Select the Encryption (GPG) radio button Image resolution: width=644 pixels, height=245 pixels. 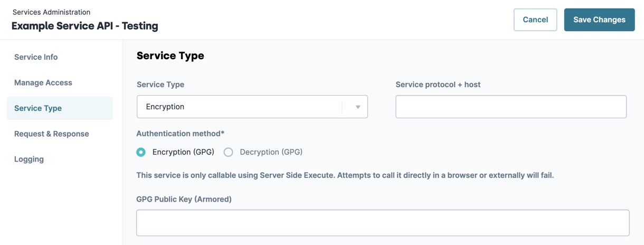141,152
